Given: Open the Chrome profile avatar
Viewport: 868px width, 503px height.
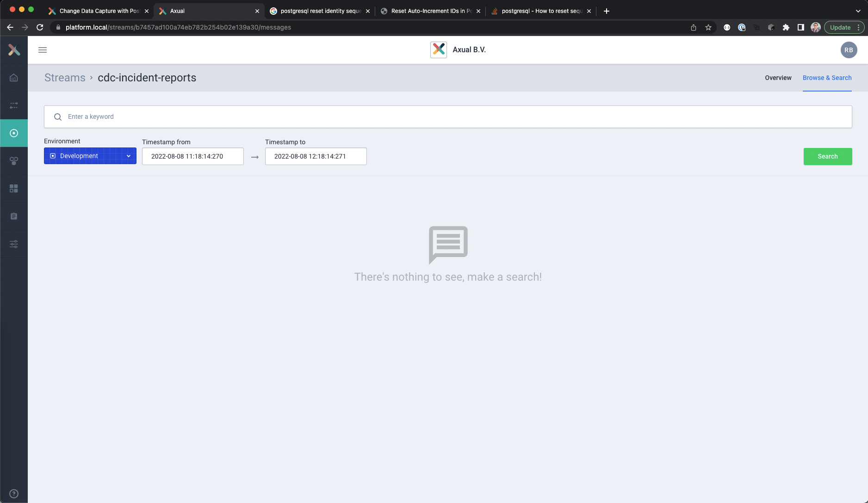Looking at the screenshot, I should [816, 27].
